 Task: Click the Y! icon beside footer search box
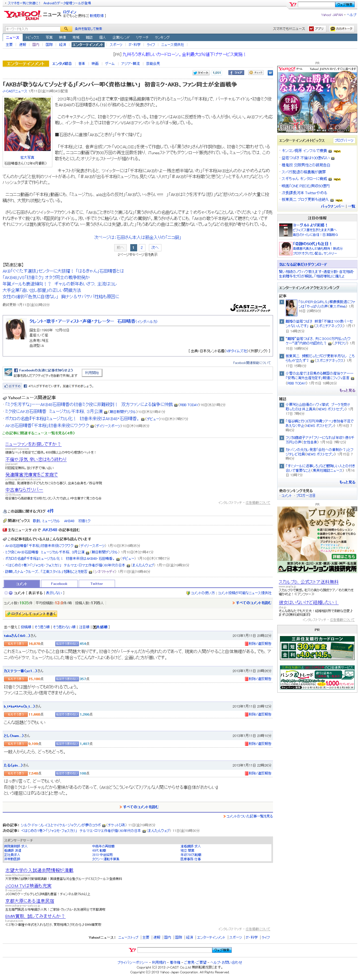132,950
